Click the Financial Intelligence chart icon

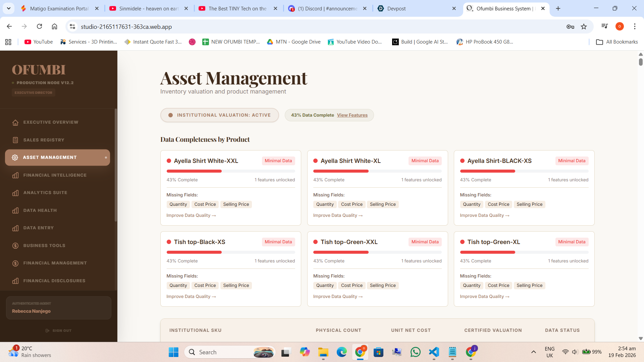coord(15,175)
